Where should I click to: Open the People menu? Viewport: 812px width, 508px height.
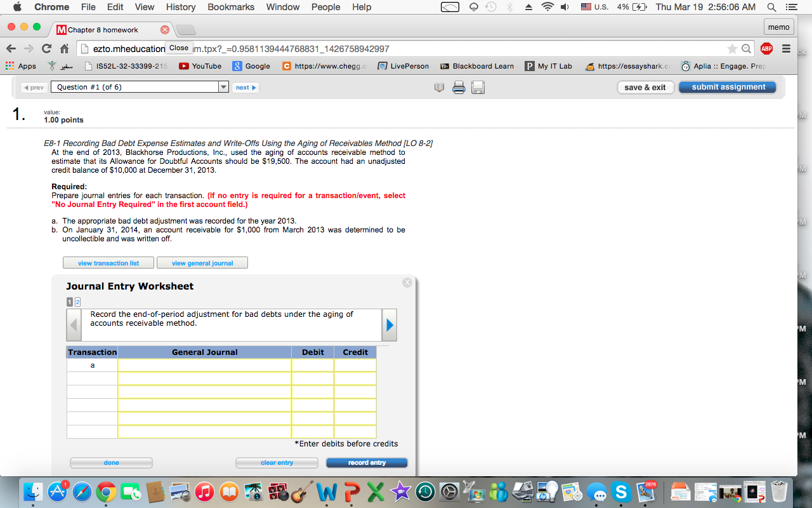pos(326,7)
